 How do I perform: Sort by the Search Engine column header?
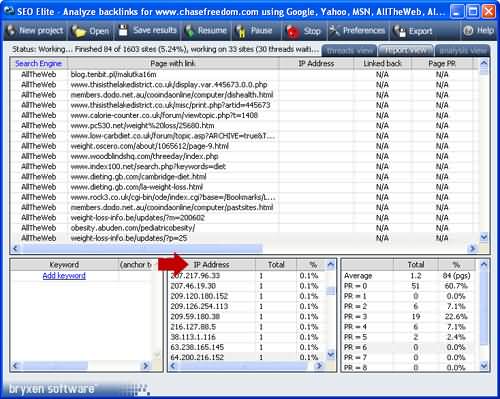(x=39, y=63)
